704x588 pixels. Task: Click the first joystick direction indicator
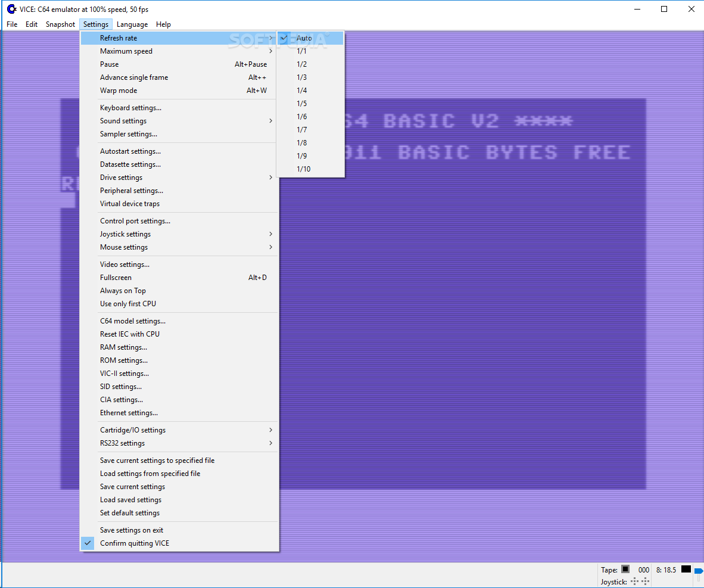click(634, 581)
